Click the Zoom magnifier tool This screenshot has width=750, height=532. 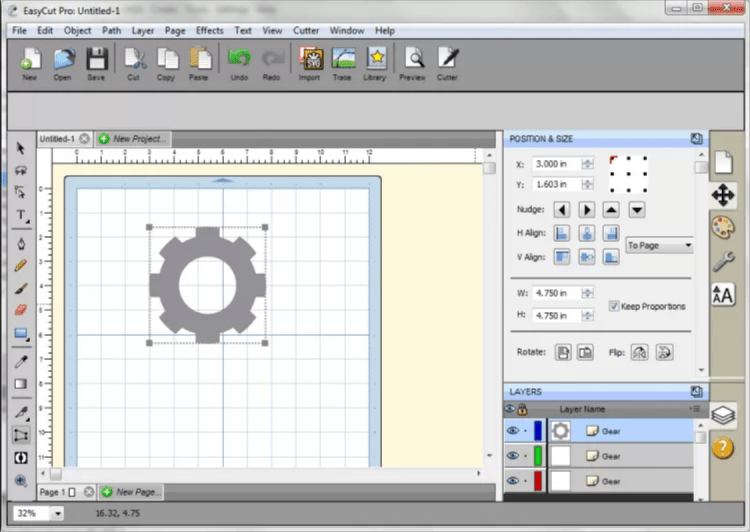(x=21, y=481)
